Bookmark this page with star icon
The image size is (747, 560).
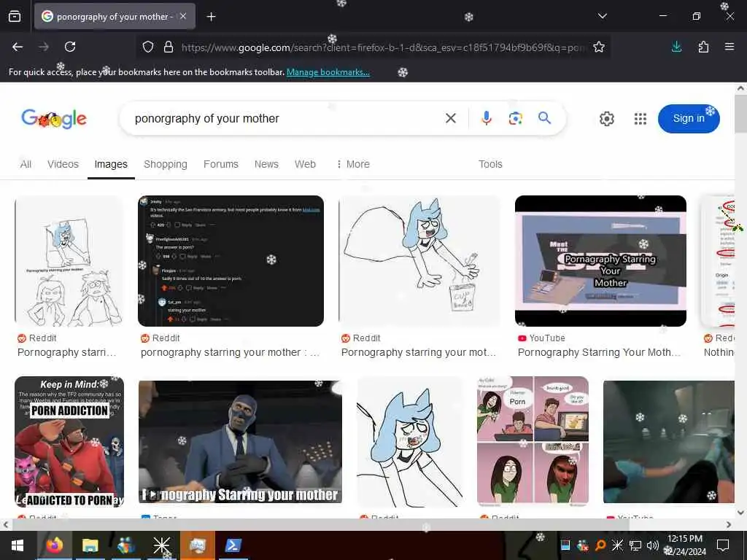599,47
